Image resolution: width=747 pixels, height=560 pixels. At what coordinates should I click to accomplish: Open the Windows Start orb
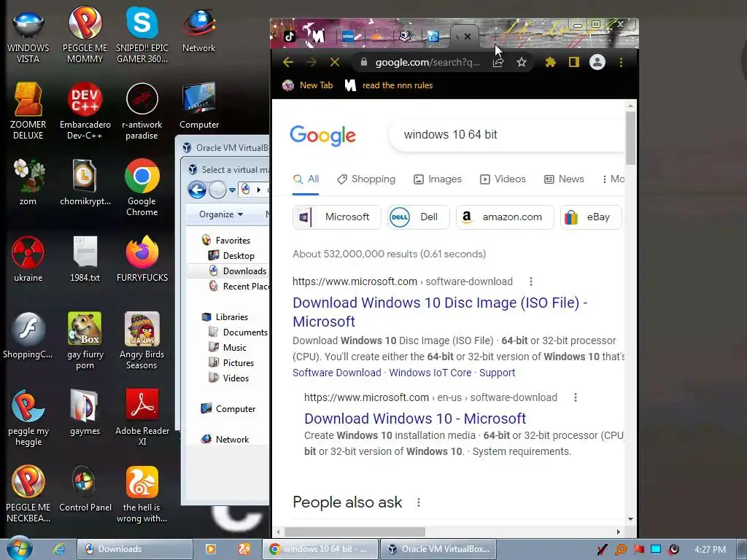pyautogui.click(x=19, y=548)
